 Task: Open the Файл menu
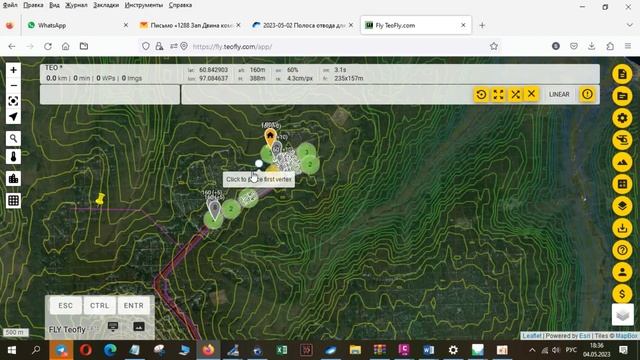10,5
